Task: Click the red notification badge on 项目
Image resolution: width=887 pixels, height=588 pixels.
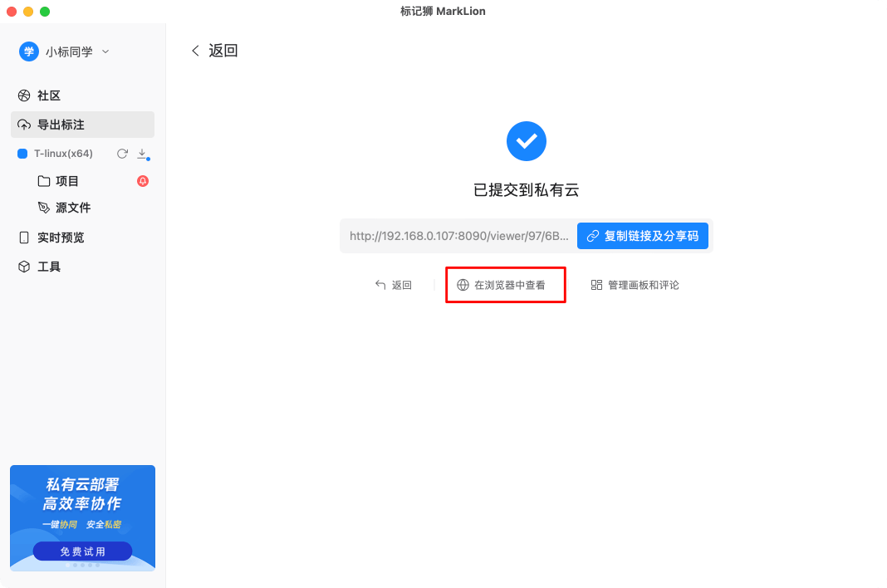Action: [143, 181]
